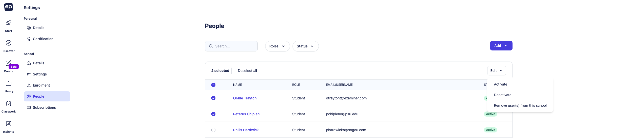Click the EP logo icon
The image size is (644, 138).
pyautogui.click(x=9, y=7)
